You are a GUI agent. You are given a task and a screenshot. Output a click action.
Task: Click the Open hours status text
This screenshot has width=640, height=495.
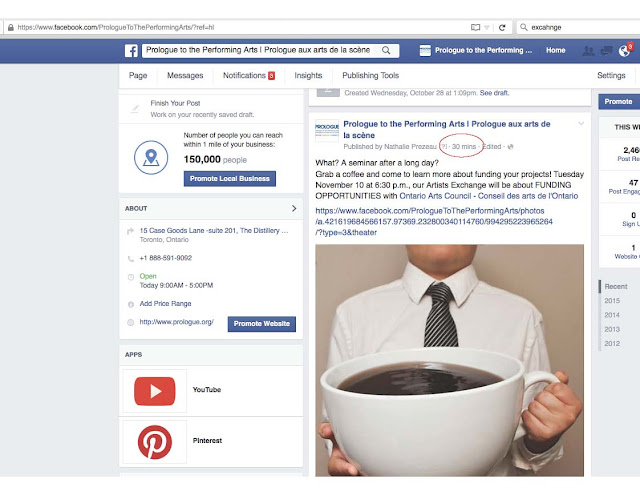[x=148, y=276]
